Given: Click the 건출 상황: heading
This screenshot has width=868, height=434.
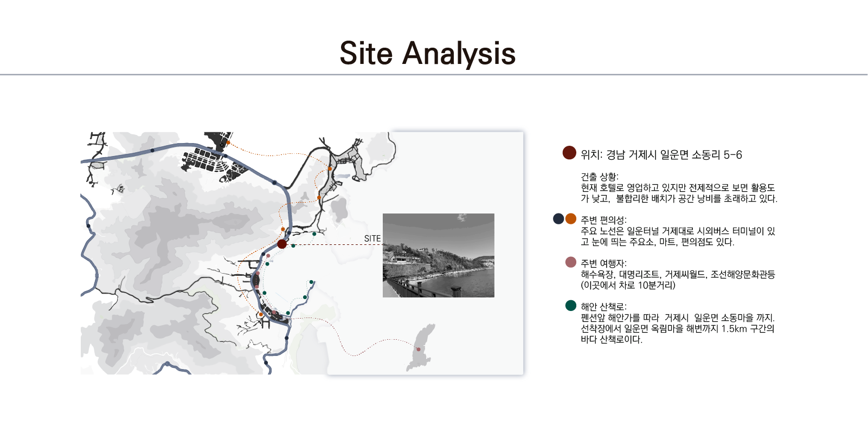Looking at the screenshot, I should pyautogui.click(x=600, y=177).
